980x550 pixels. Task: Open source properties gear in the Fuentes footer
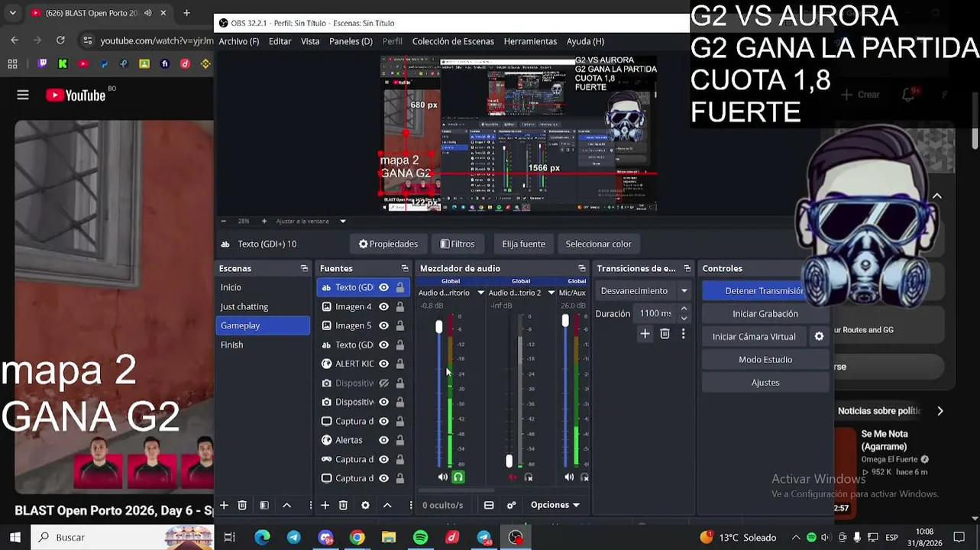365,505
